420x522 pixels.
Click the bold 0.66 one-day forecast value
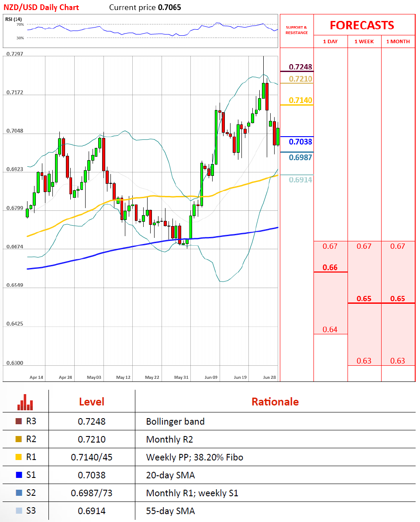[330, 267]
